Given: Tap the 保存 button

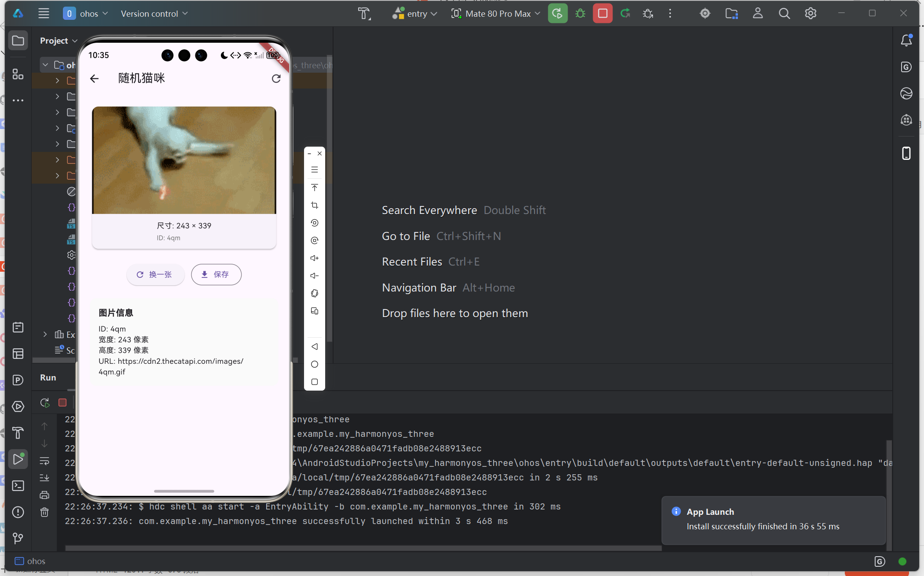Looking at the screenshot, I should click(x=216, y=274).
